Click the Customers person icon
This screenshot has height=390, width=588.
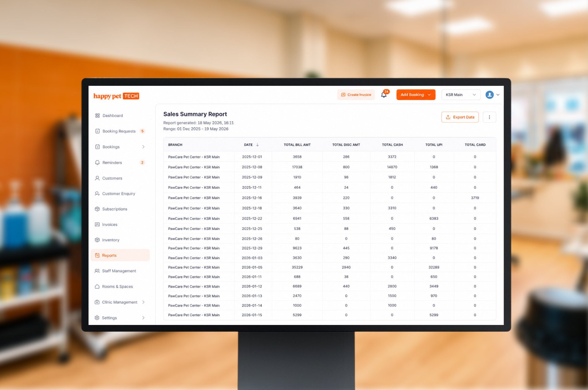click(x=97, y=178)
